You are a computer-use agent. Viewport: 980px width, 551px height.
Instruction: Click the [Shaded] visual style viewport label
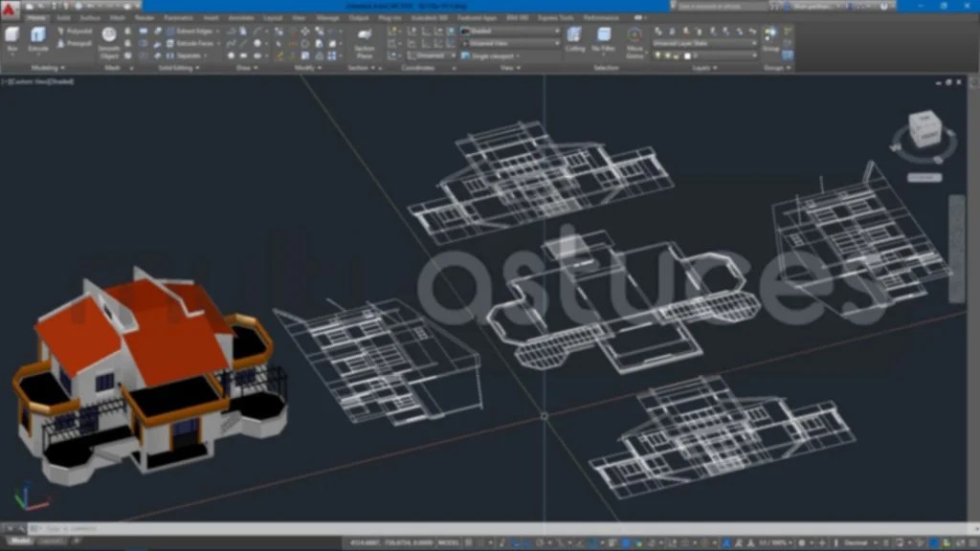(x=61, y=81)
